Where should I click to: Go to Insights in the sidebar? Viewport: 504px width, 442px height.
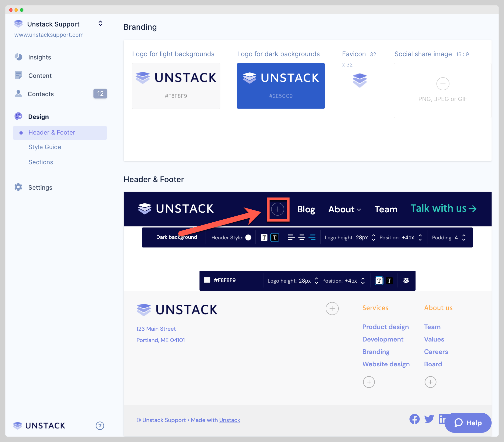[39, 57]
